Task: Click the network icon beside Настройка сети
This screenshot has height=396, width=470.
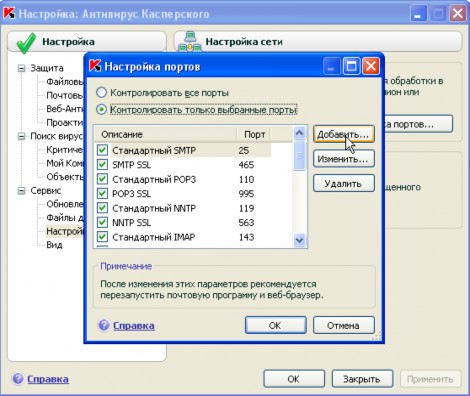Action: pyautogui.click(x=190, y=42)
